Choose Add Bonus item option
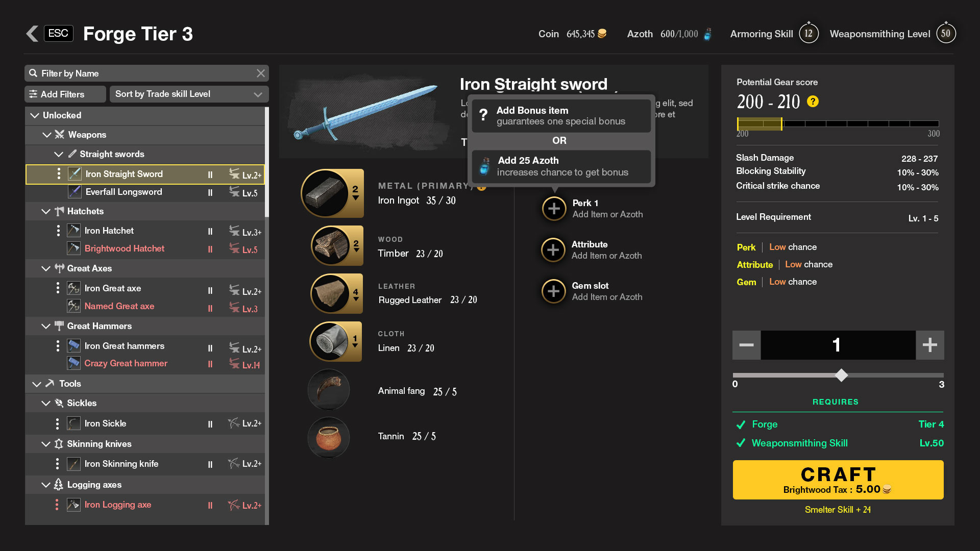The height and width of the screenshot is (551, 980). tap(561, 116)
